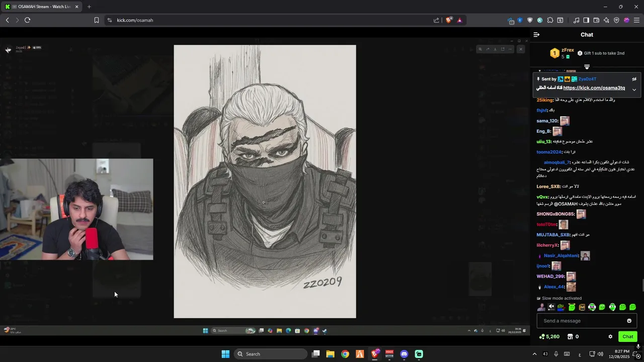Screen dimensions: 644x362
Task: Open chat settings gear icon
Action: tap(610, 337)
